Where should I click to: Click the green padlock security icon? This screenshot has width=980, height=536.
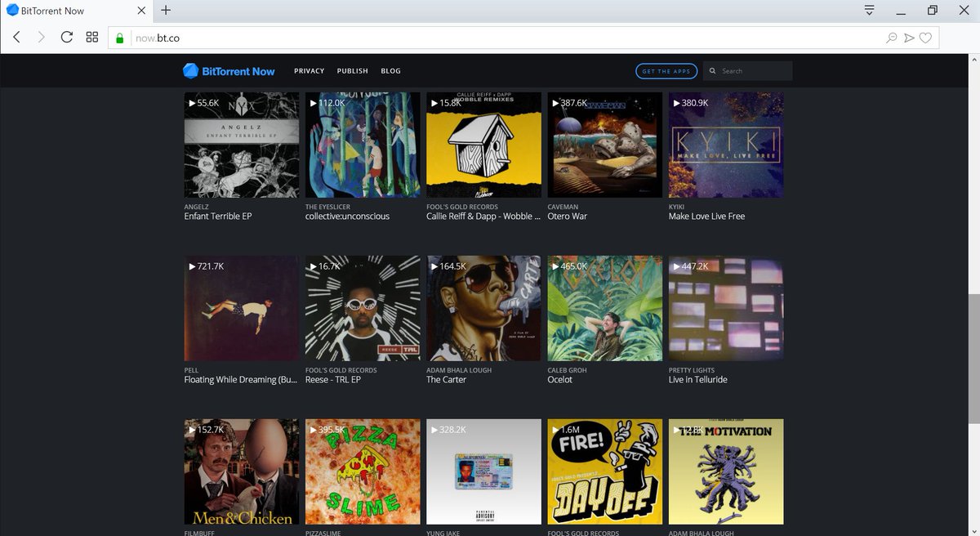tap(119, 38)
